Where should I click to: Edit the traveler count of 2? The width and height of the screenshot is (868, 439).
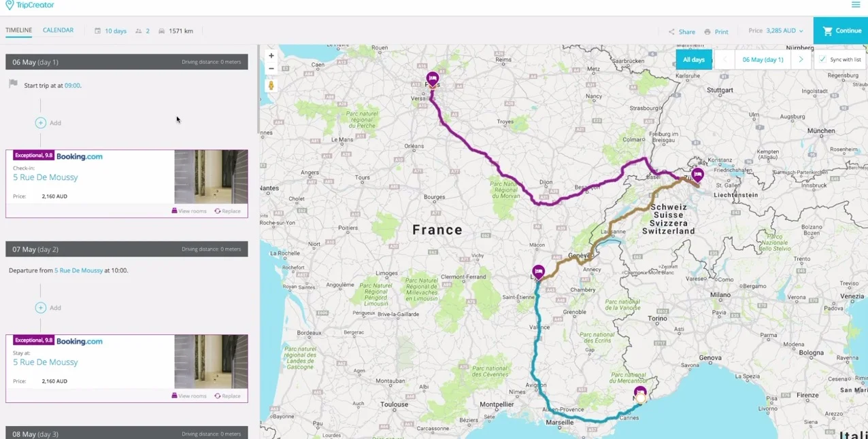tap(147, 31)
